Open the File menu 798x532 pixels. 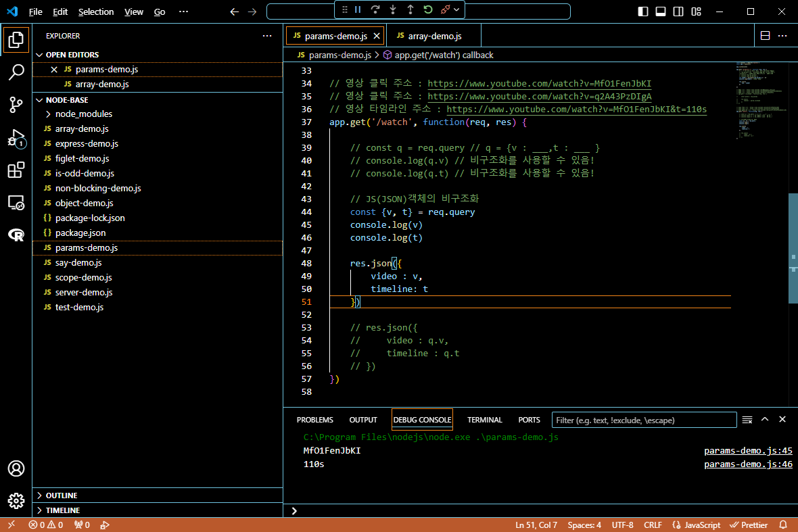36,11
